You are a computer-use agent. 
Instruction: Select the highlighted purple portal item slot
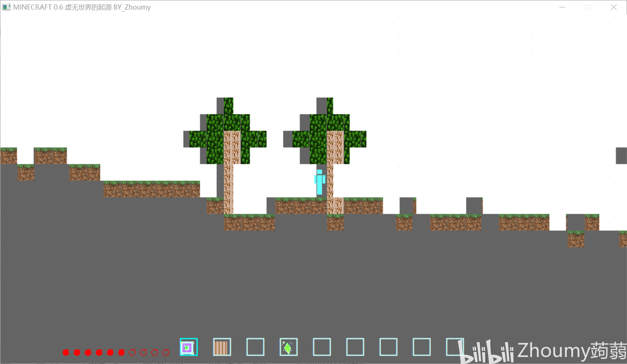click(x=189, y=347)
